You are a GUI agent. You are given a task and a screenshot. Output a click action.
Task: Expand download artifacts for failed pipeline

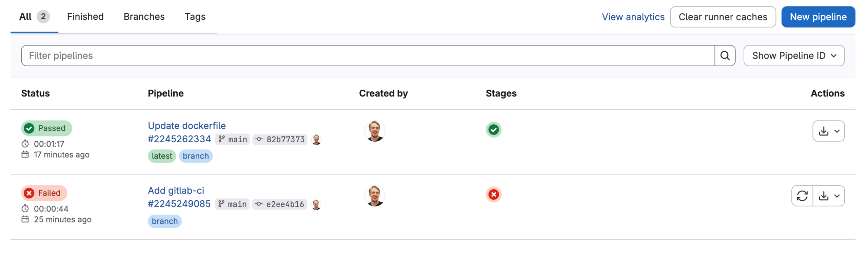(x=828, y=196)
